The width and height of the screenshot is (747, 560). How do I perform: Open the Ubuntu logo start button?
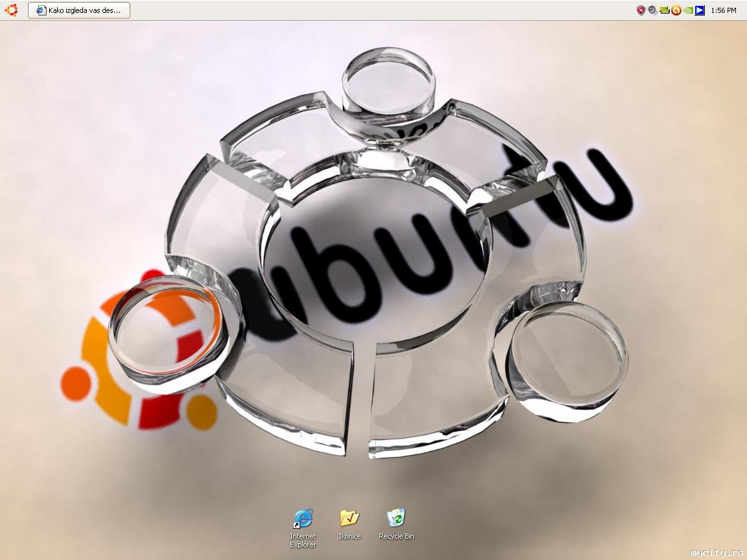[11, 10]
